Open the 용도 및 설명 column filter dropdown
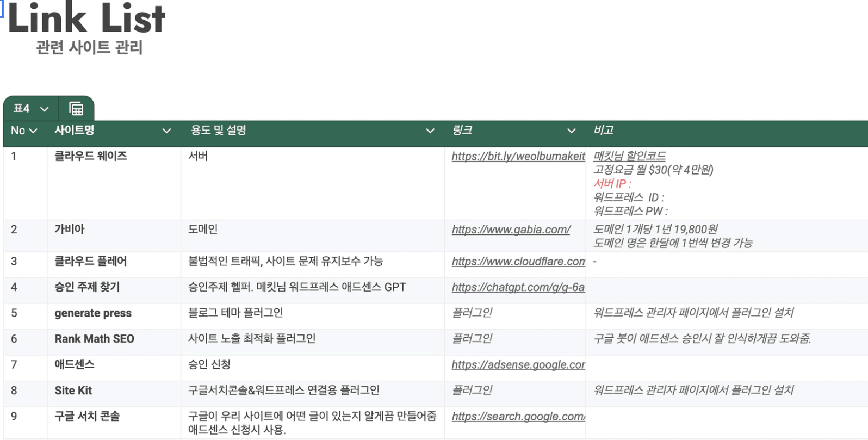This screenshot has height=440, width=868. click(430, 131)
